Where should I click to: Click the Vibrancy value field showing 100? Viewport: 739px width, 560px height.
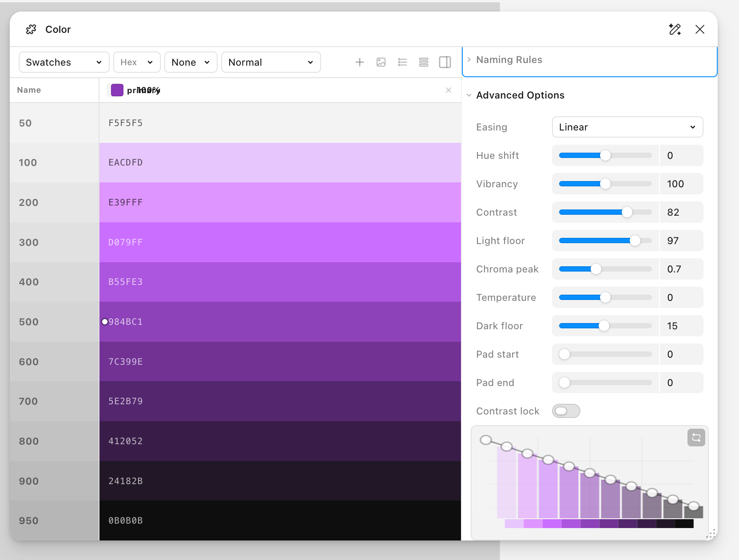click(682, 184)
